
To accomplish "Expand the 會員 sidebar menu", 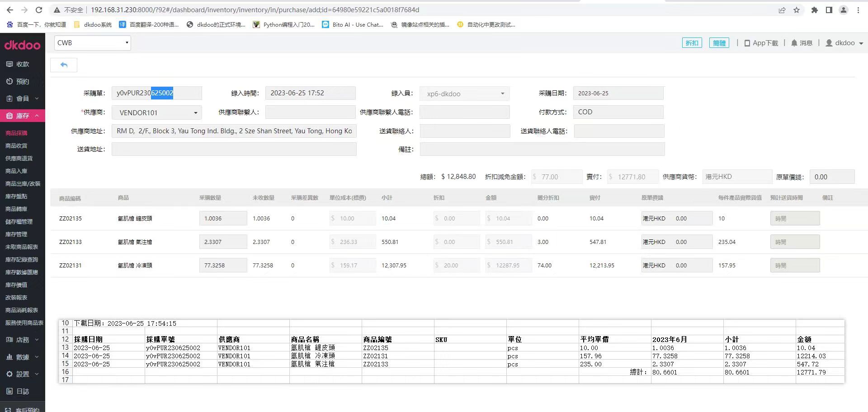I will [x=23, y=98].
